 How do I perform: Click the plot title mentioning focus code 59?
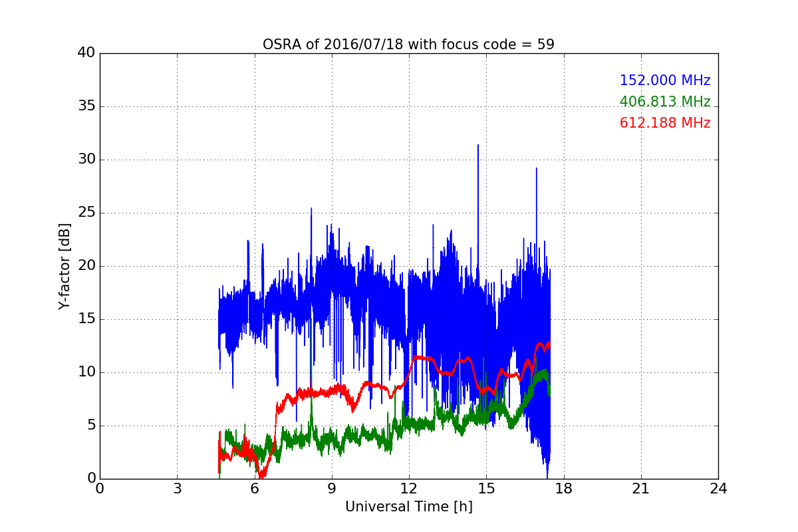tap(408, 45)
